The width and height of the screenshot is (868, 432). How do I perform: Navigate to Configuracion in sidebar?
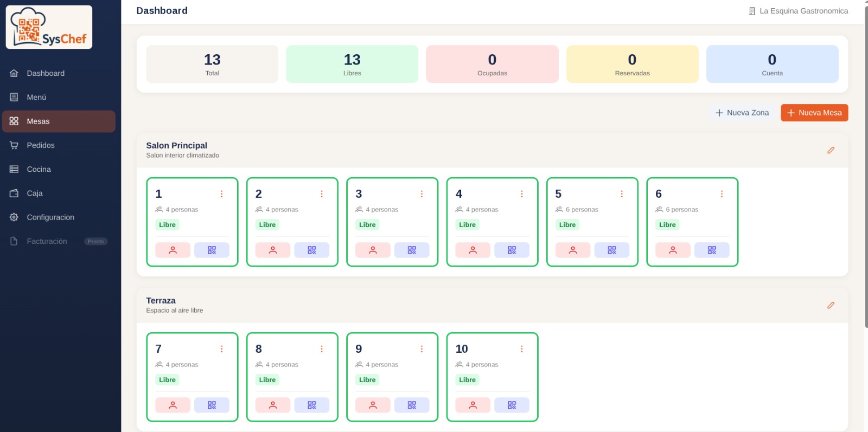coord(50,217)
